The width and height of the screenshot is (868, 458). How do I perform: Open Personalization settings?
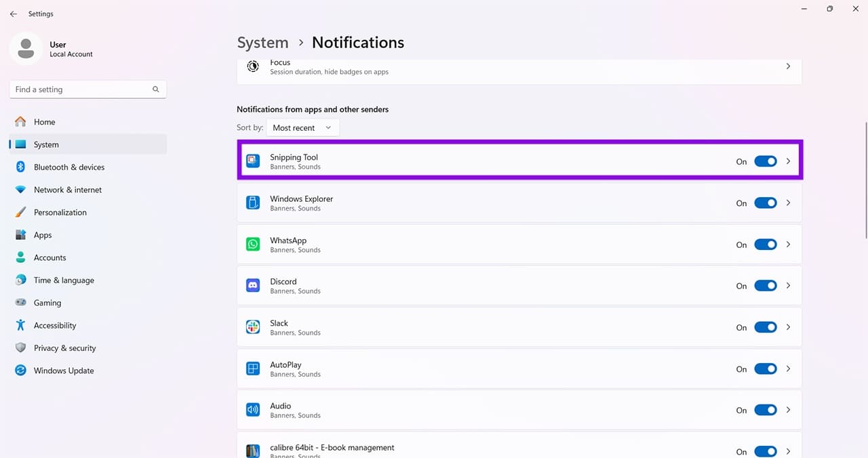[x=88, y=212]
